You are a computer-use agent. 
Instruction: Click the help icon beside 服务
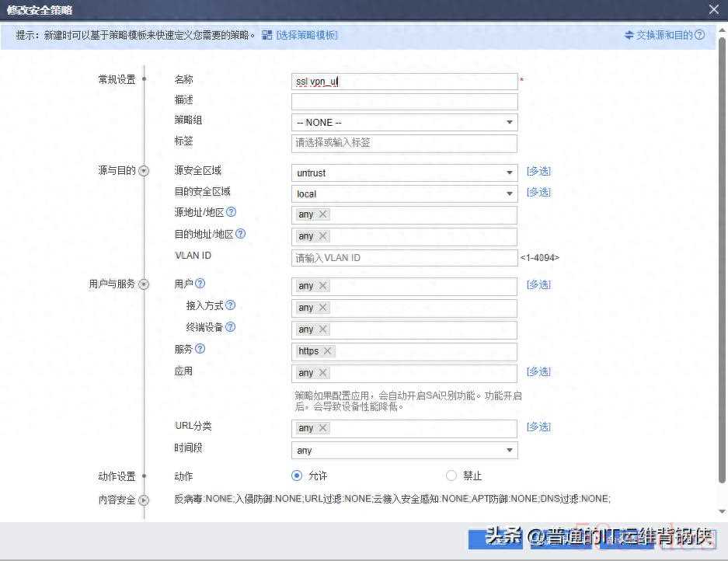[200, 350]
